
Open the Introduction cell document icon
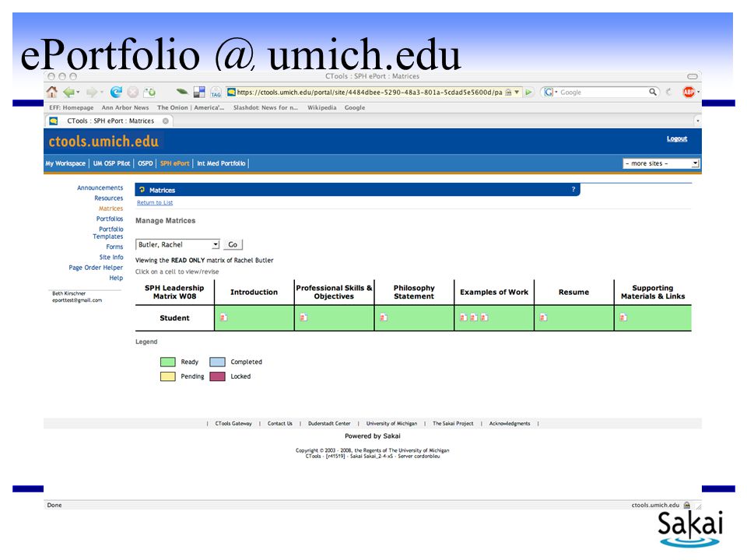click(x=223, y=317)
